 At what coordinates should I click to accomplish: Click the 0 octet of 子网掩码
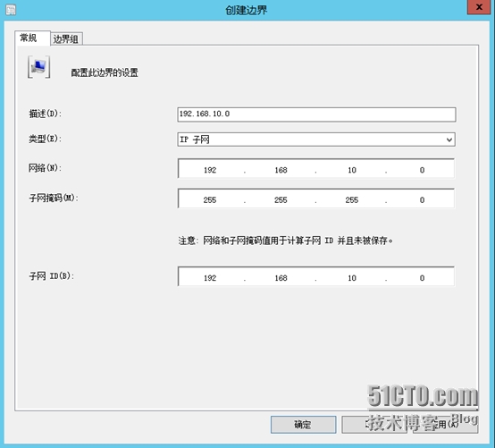[422, 200]
